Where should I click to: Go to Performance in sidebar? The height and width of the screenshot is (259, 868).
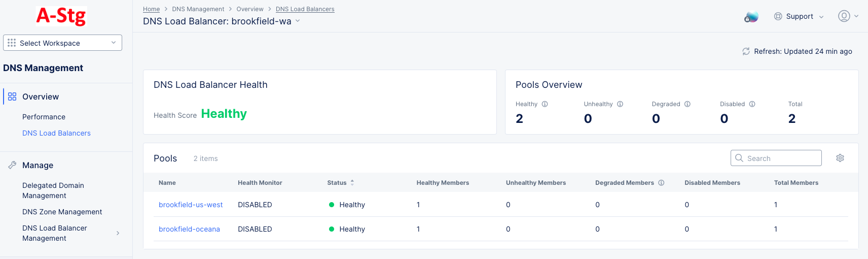[44, 117]
